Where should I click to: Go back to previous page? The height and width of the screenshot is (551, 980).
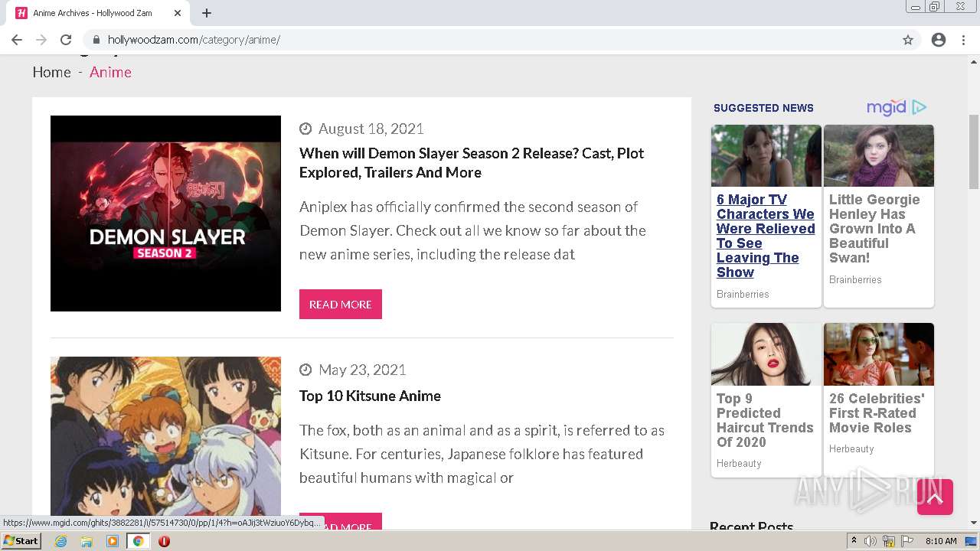[x=17, y=40]
